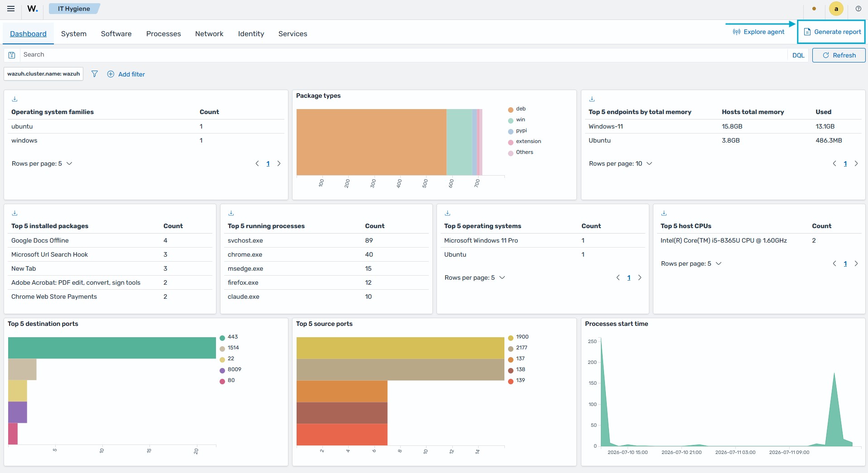Previous page in Top 5 host CPUs
This screenshot has height=473, width=868.
(x=834, y=263)
